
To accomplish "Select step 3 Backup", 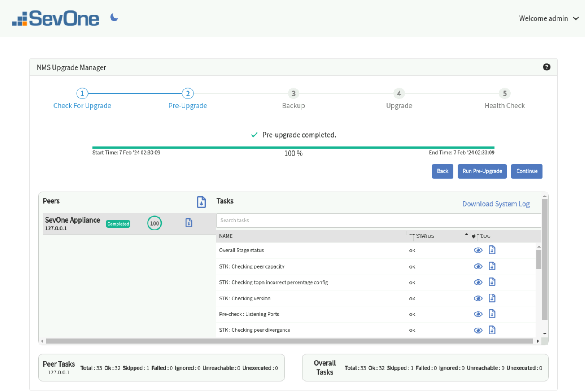I will (293, 99).
